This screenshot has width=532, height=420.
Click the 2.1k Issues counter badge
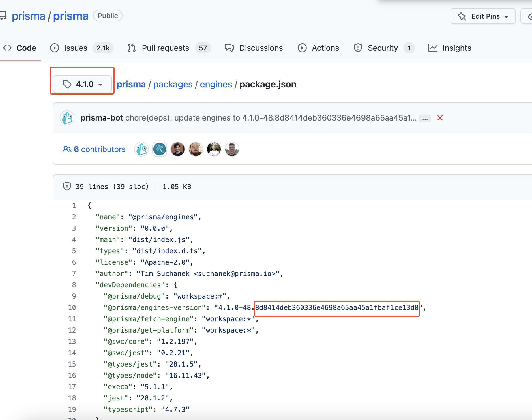coord(103,48)
